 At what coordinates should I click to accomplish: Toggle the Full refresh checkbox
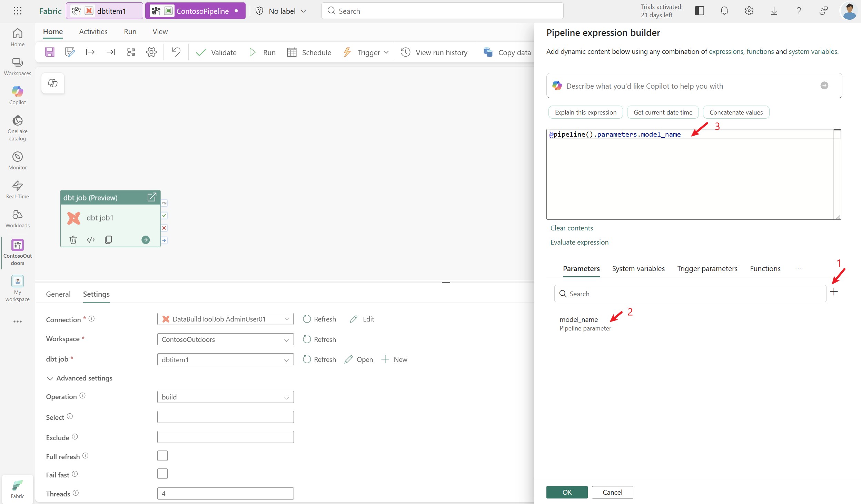[162, 456]
